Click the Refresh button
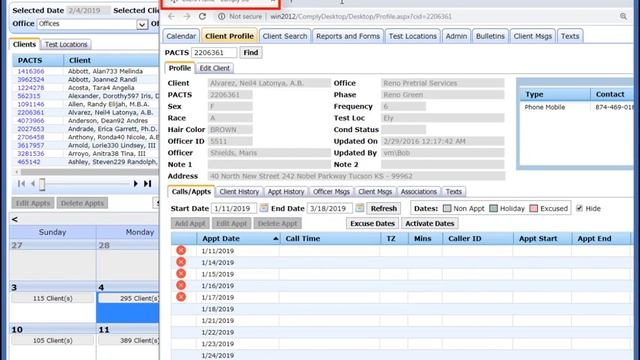Screen dimensions: 640x360 click(384, 209)
